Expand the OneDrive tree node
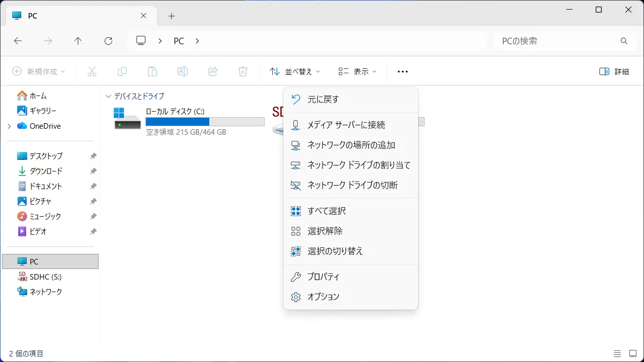 coord(9,126)
